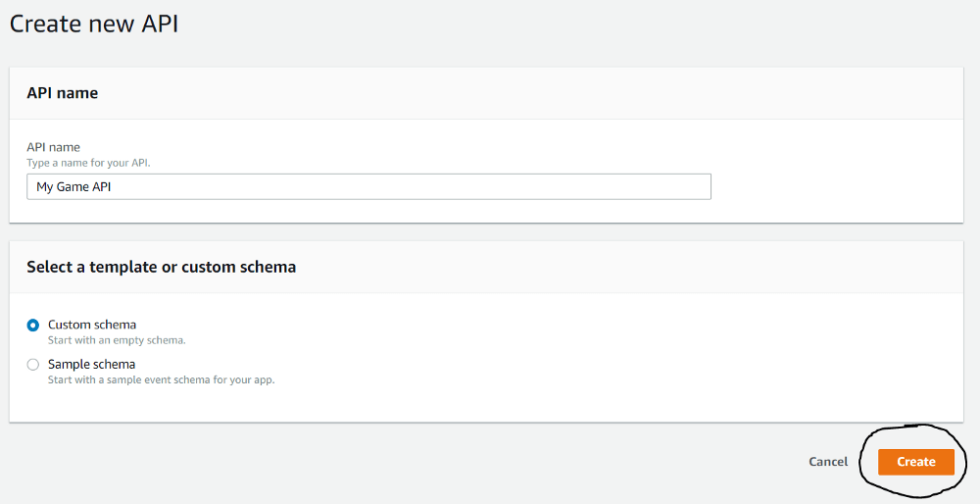Click the bold "API name" panel header
Viewport: 980px width, 504px height.
click(x=63, y=93)
